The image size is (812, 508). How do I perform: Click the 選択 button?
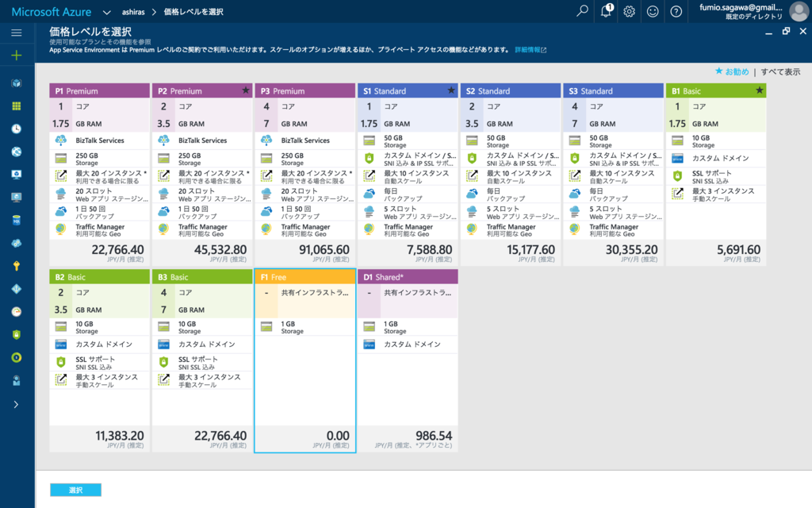(75, 490)
